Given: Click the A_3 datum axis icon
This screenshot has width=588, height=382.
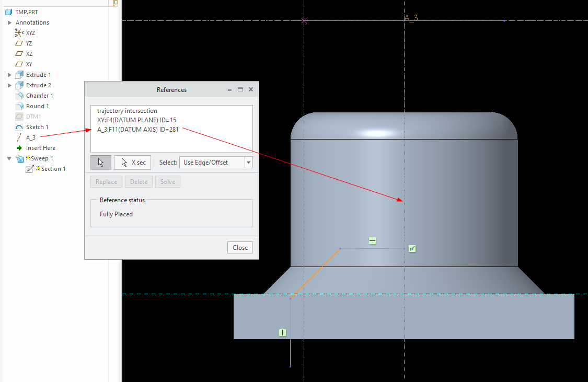Looking at the screenshot, I should pos(18,137).
